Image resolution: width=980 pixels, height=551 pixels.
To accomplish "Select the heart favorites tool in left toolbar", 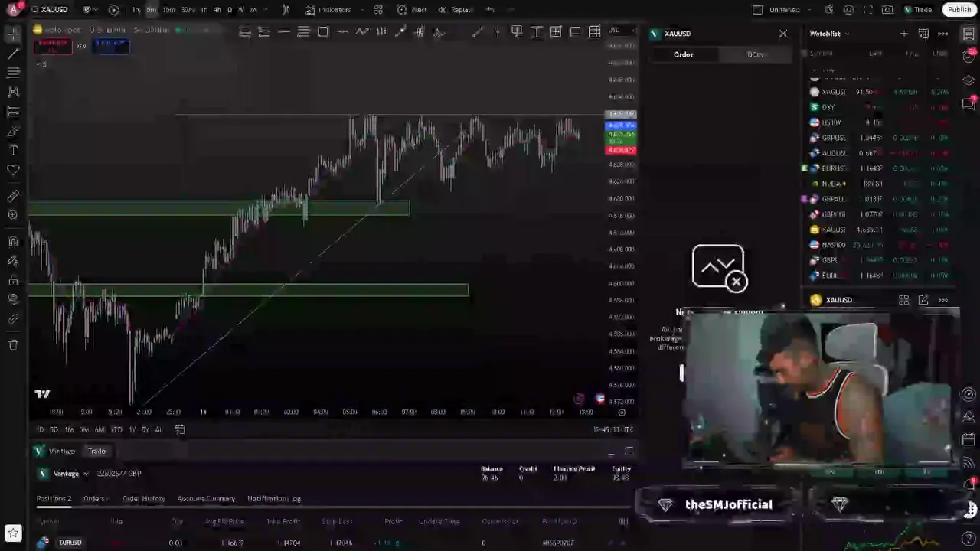I will (x=13, y=170).
